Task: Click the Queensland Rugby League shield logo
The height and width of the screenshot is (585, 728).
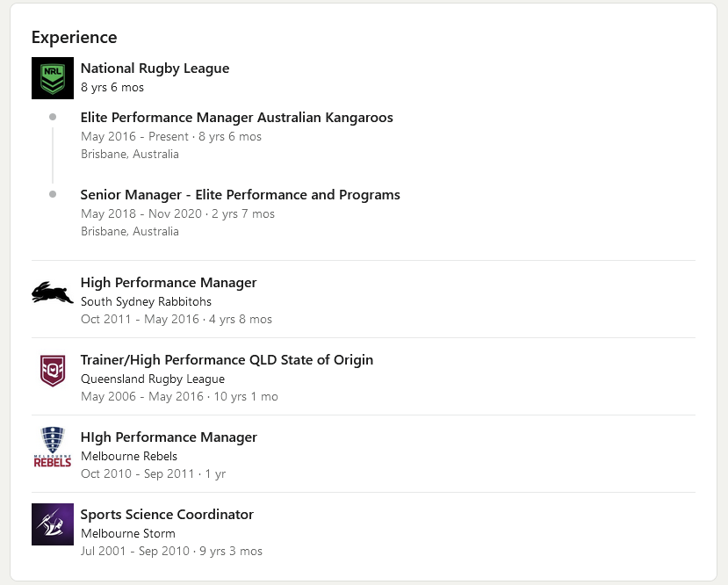Action: click(x=53, y=371)
